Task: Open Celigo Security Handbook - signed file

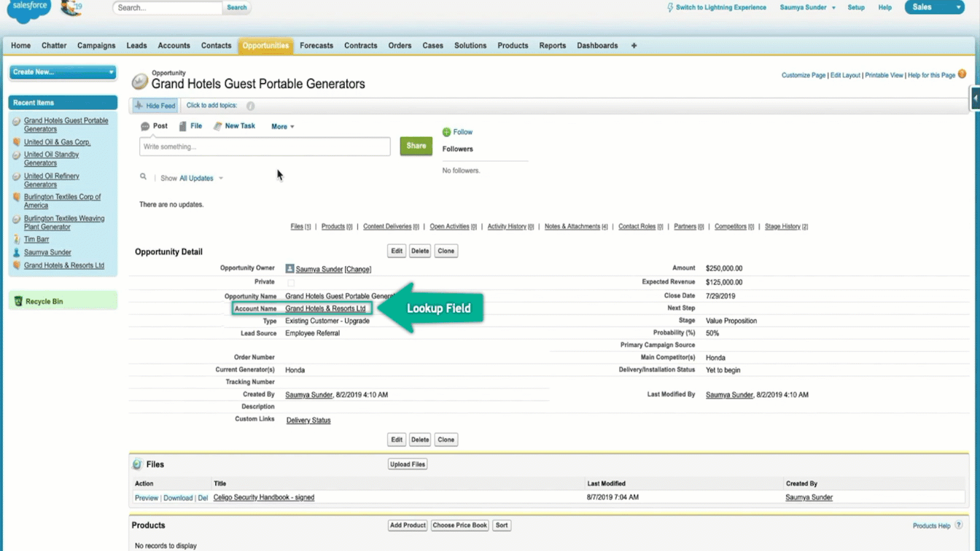Action: pyautogui.click(x=264, y=497)
